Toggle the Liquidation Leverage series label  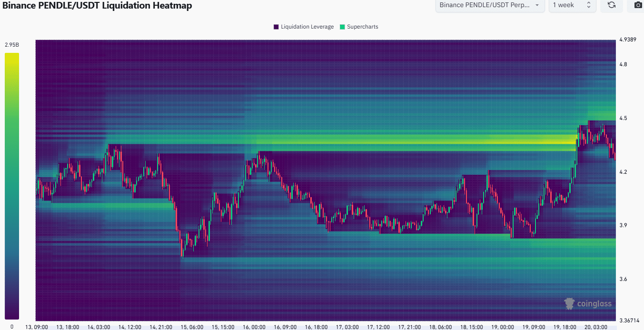tap(307, 27)
